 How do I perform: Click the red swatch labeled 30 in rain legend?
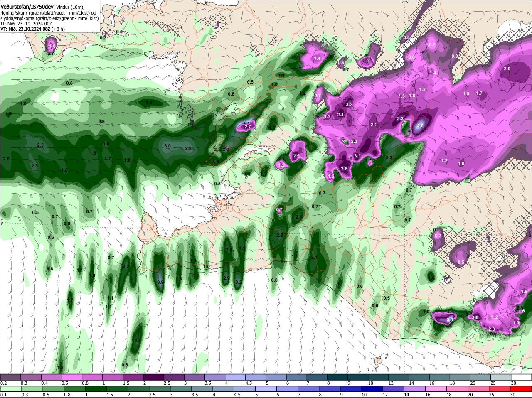click(521, 389)
